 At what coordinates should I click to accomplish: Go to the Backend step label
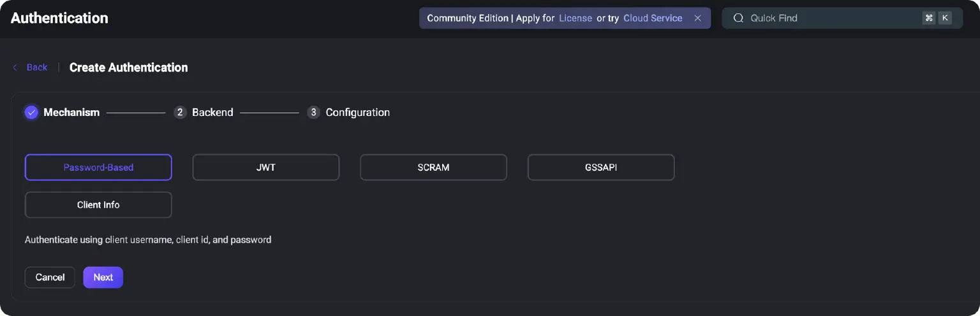coord(212,113)
